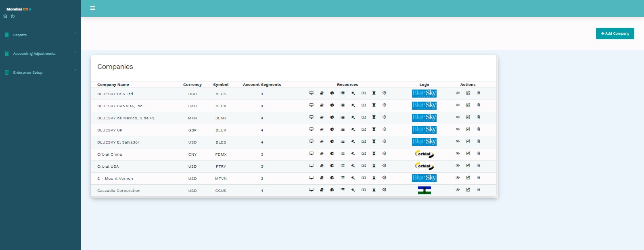This screenshot has width=644, height=250.
Task: Click the Cascadia Corporation flag logo
Action: [424, 190]
